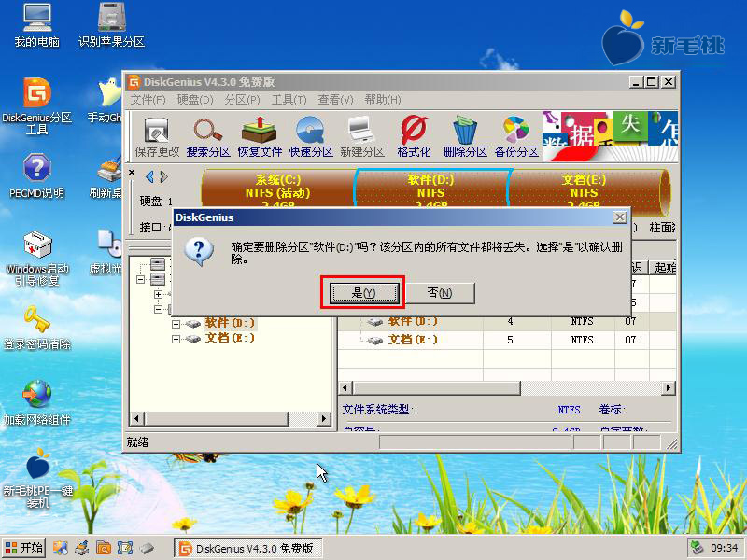Select DiskGenius V4.3.0 taskbar button
Screen dimensions: 747x560
click(247, 549)
